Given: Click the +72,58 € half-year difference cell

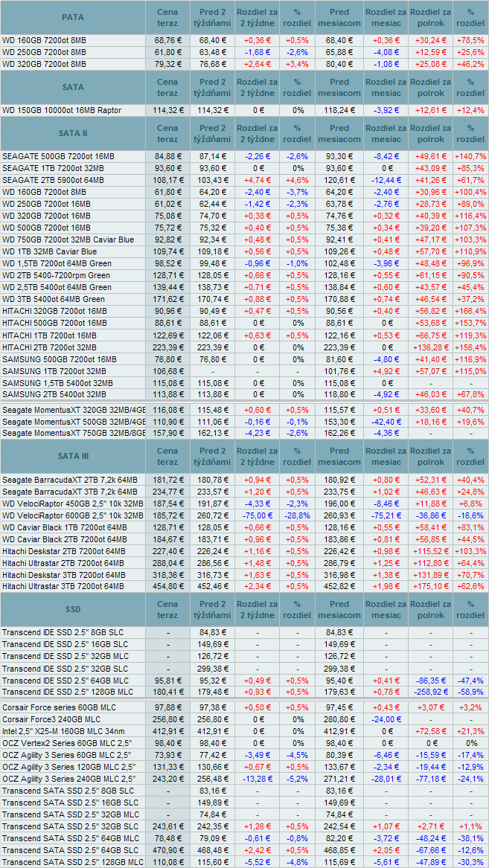Looking at the screenshot, I should pos(430,731).
